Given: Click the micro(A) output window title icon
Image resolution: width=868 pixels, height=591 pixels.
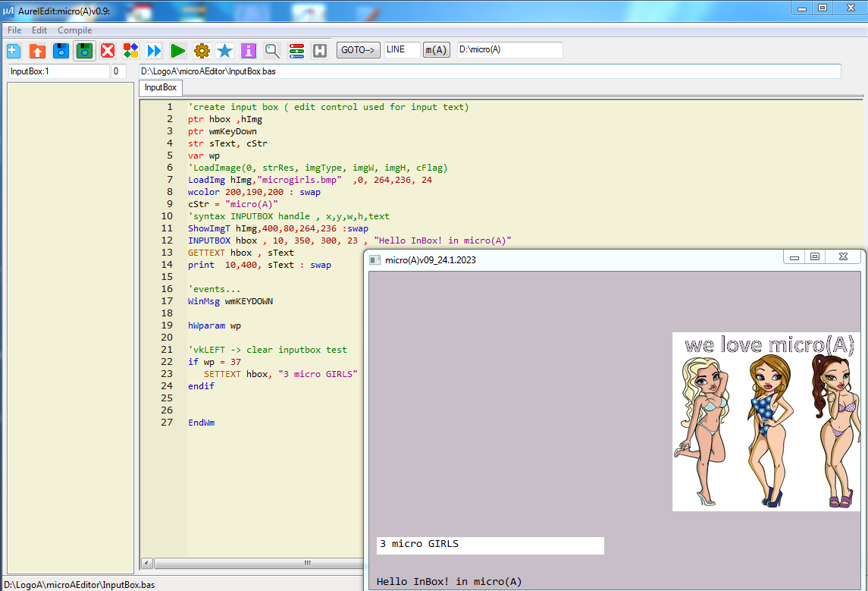Looking at the screenshot, I should (x=374, y=259).
